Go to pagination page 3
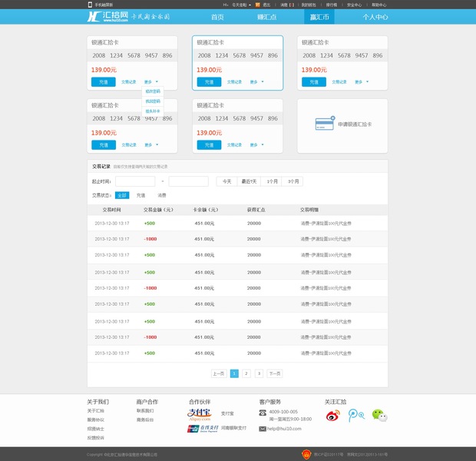Viewport: 476px width, 461px height. point(259,373)
